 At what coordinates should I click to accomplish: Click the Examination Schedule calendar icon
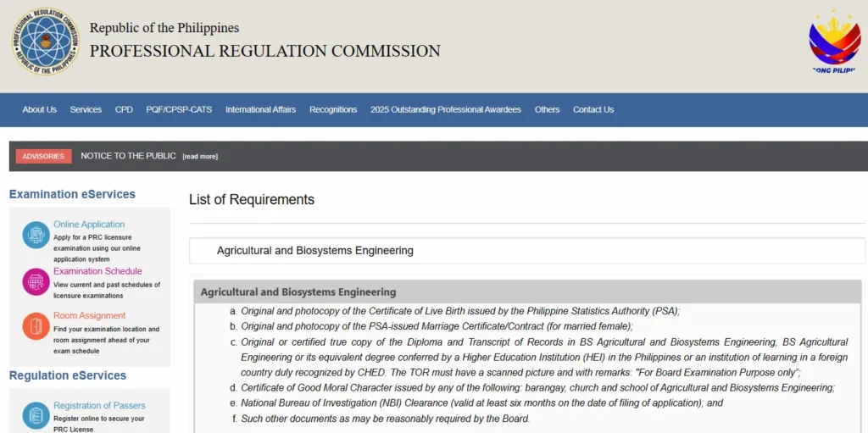(x=36, y=282)
